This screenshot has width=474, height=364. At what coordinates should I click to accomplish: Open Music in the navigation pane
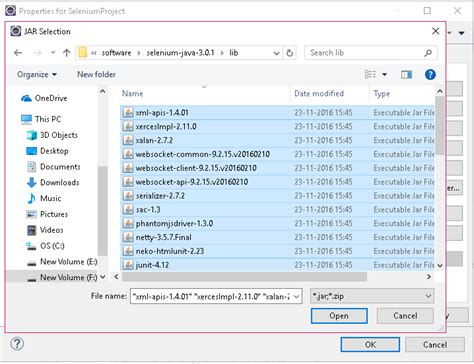[44, 198]
